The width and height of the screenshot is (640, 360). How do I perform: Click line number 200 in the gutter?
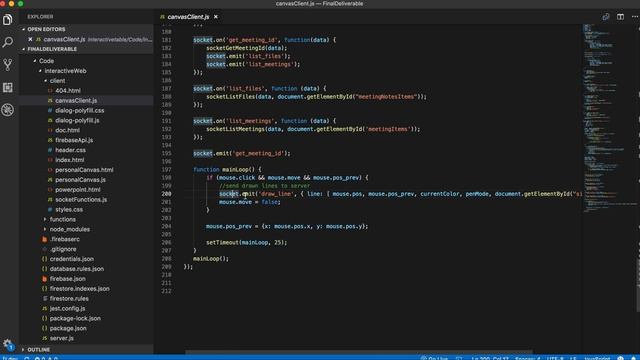(166, 194)
